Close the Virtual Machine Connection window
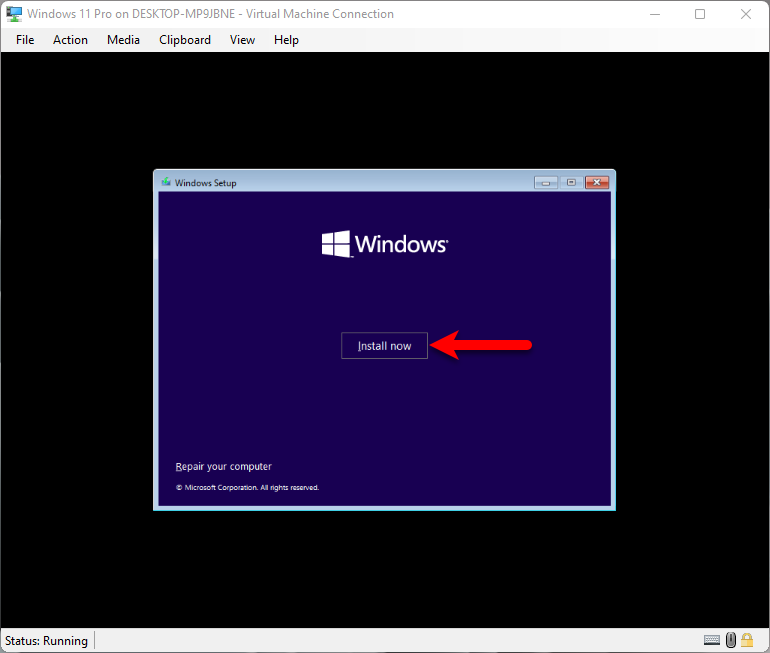 tap(745, 14)
